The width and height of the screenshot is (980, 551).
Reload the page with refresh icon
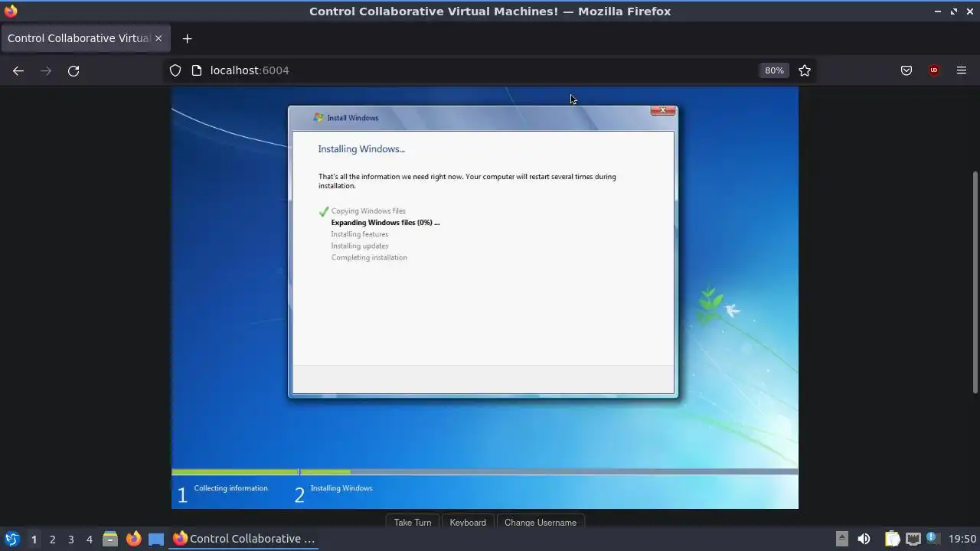pos(73,70)
